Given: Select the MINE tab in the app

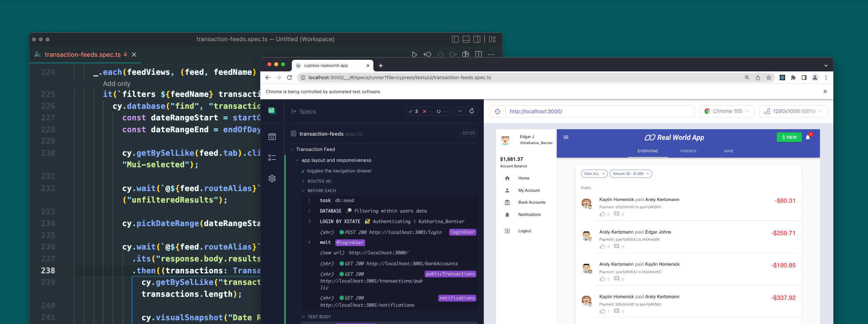Looking at the screenshot, I should (728, 151).
